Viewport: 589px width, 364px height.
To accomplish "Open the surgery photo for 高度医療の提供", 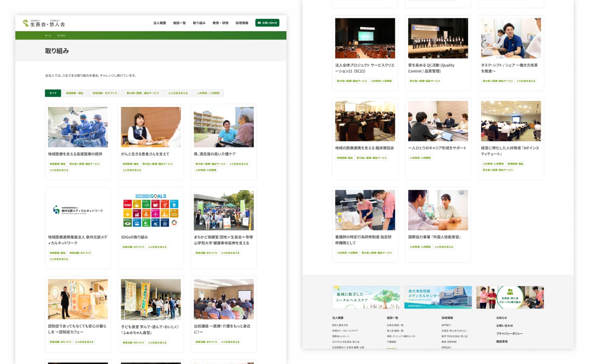I will pos(78,127).
